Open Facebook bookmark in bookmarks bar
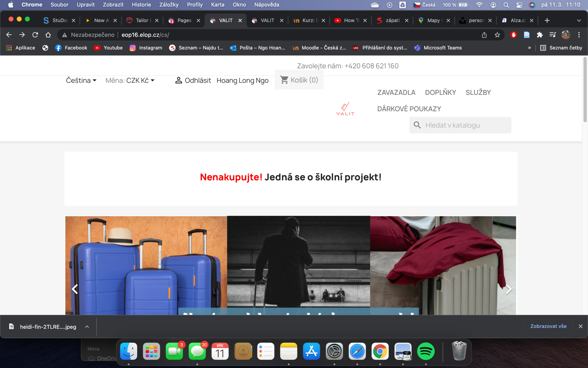Image resolution: width=588 pixels, height=368 pixels. click(x=71, y=48)
